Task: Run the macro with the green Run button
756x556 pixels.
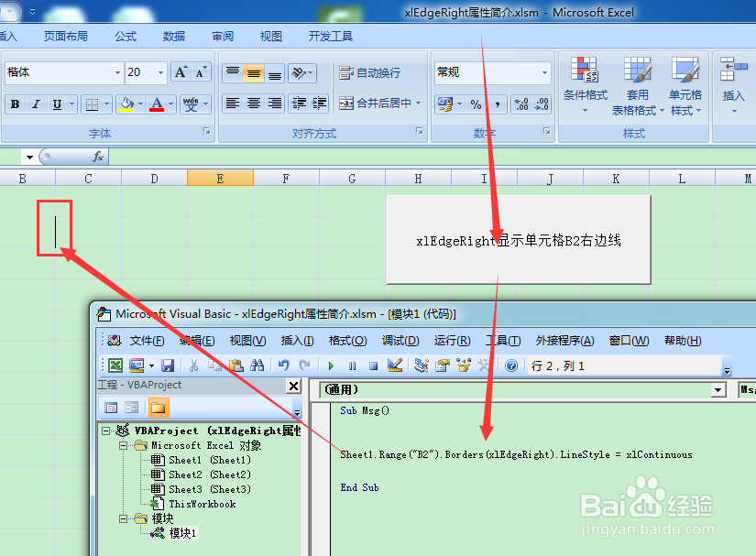Action: [x=332, y=365]
